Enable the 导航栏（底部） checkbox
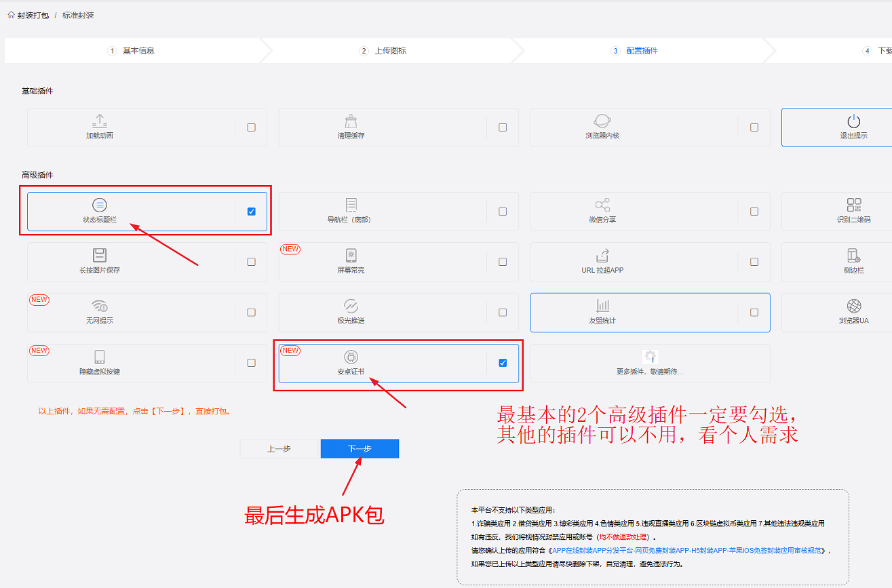The height and width of the screenshot is (588, 892). 503,212
